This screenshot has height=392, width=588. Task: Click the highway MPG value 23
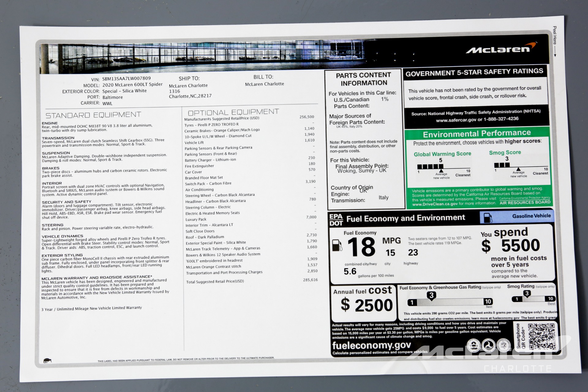[413, 252]
